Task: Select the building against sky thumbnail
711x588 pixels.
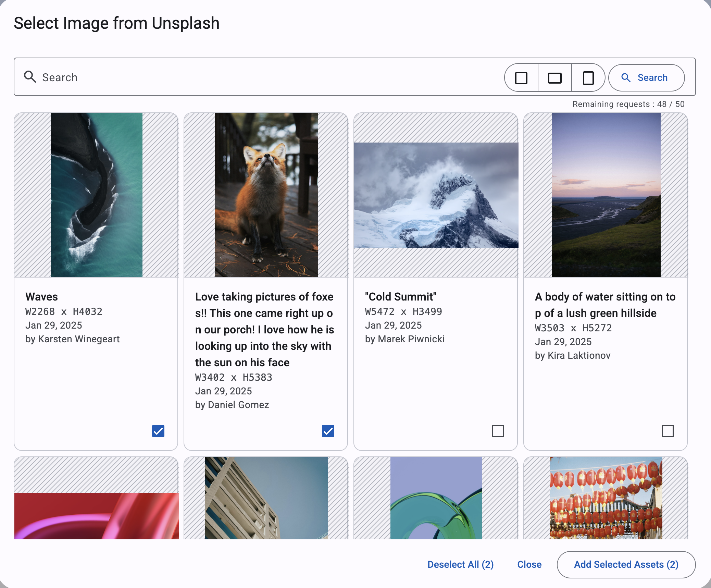Action: 266,498
